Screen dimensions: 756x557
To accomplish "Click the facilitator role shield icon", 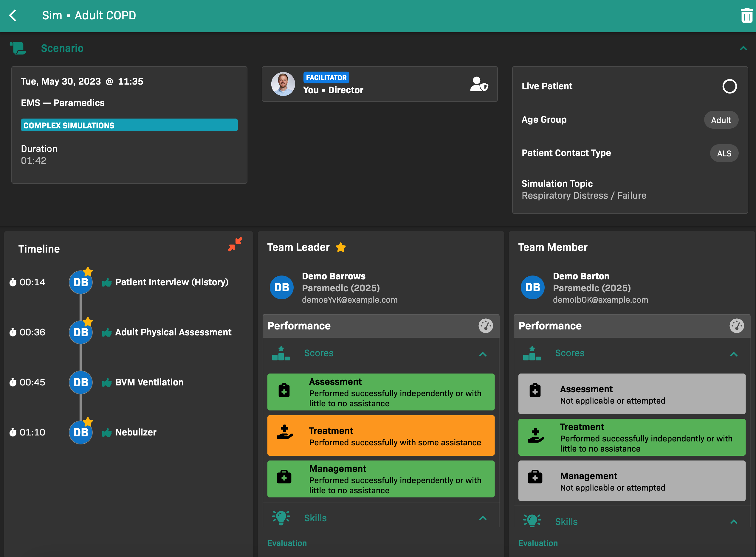I will pos(479,84).
